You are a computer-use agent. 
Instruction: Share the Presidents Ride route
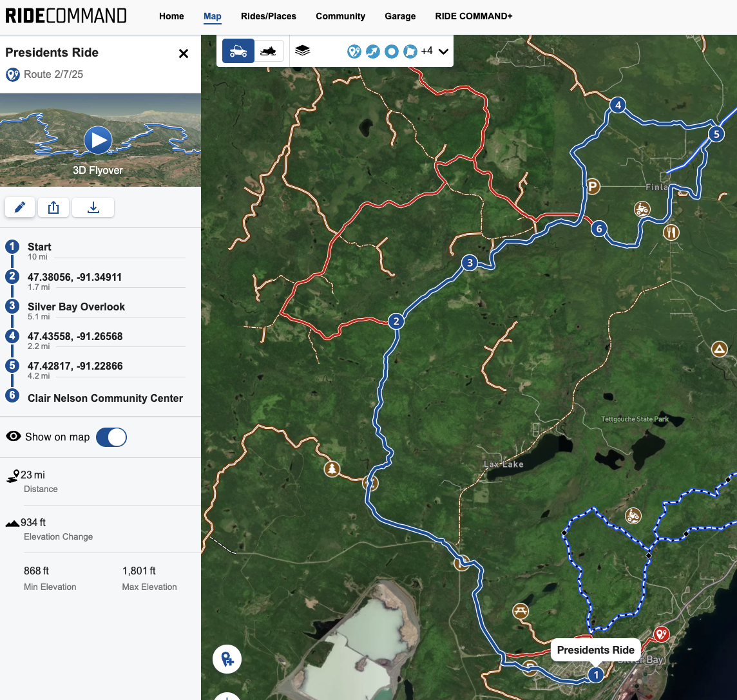tap(53, 207)
